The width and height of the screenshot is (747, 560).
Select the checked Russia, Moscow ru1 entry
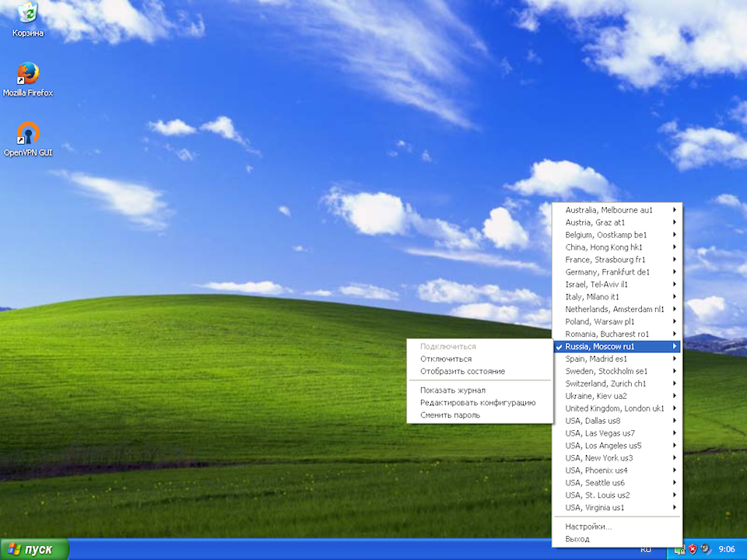click(617, 346)
